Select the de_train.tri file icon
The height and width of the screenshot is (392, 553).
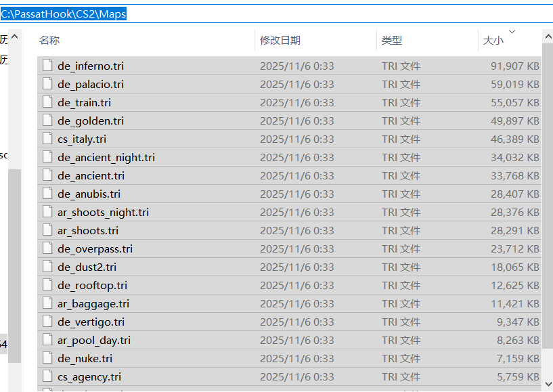47,102
